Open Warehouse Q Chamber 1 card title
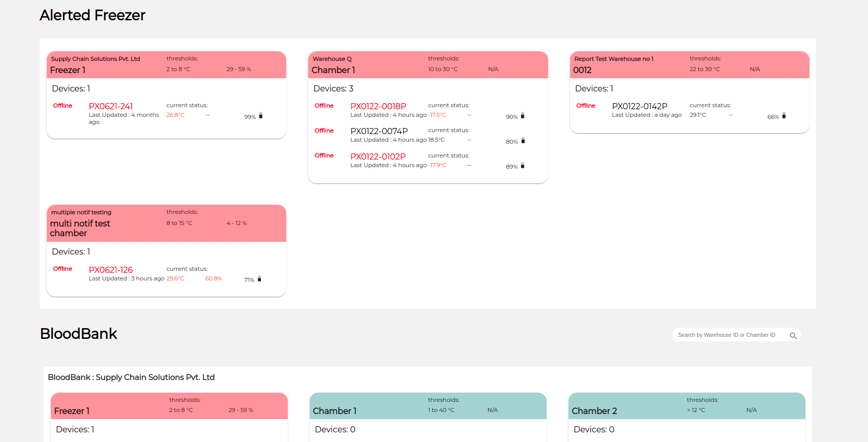This screenshot has height=442, width=868. (333, 70)
